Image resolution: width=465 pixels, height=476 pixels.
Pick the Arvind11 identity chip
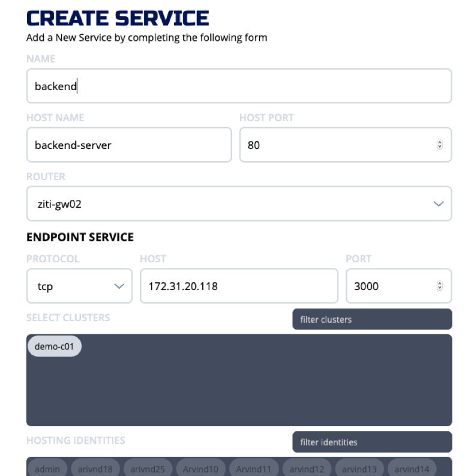254,469
